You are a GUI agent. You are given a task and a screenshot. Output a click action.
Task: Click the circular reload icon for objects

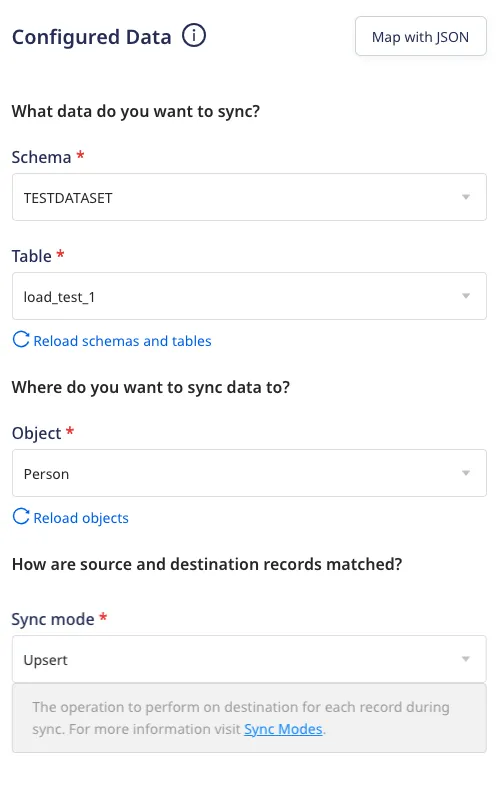click(x=21, y=517)
